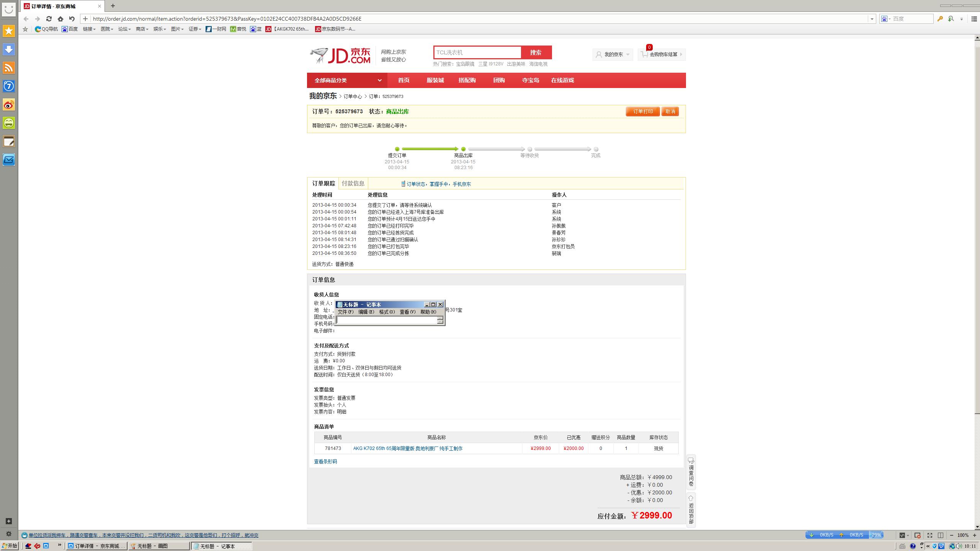The height and width of the screenshot is (551, 980).
Task: Focus the JD search input field
Action: (477, 52)
